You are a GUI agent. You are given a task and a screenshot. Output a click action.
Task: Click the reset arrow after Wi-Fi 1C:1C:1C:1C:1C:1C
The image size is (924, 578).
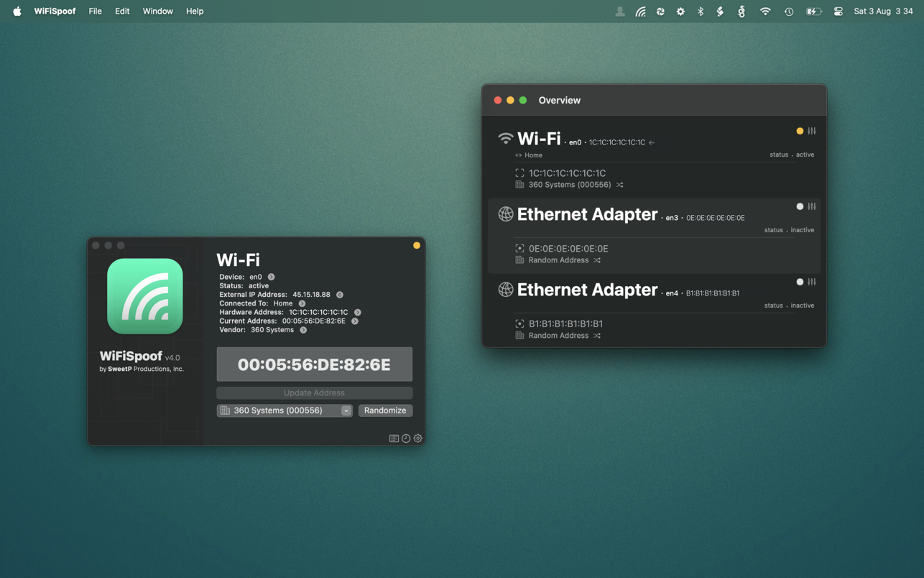tap(652, 142)
